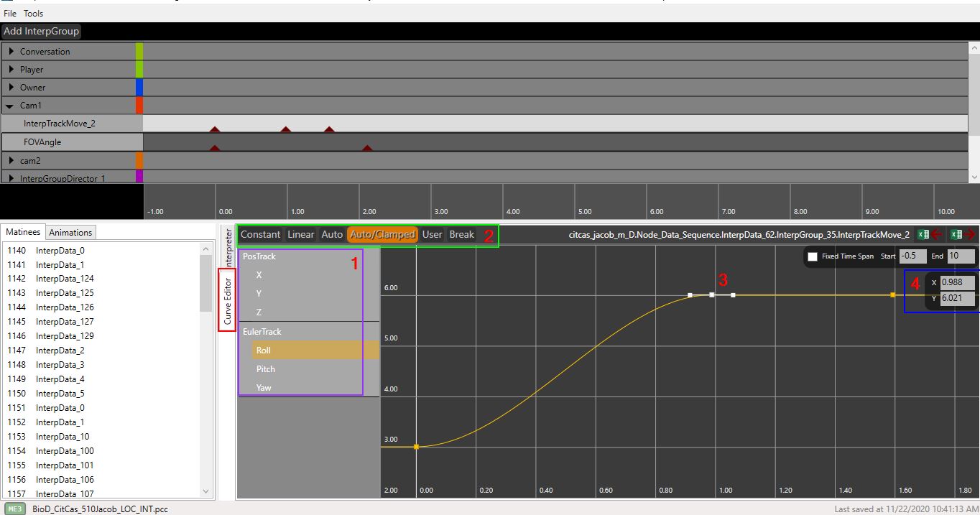Toggle the Fixed Time Span checkbox
980x515 pixels.
pyautogui.click(x=813, y=256)
